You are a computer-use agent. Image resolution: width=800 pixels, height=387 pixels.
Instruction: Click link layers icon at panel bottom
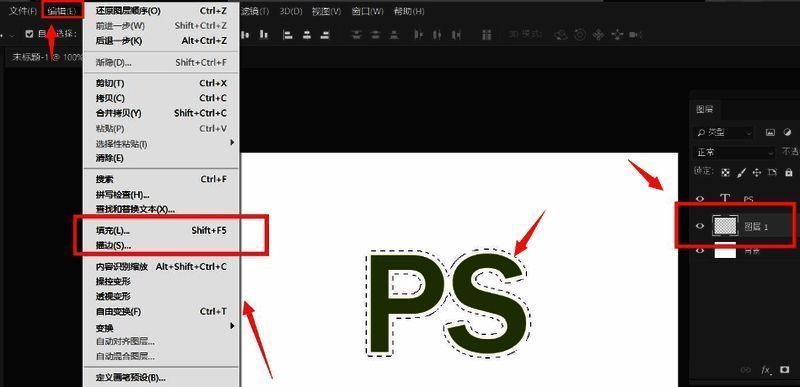(745, 370)
